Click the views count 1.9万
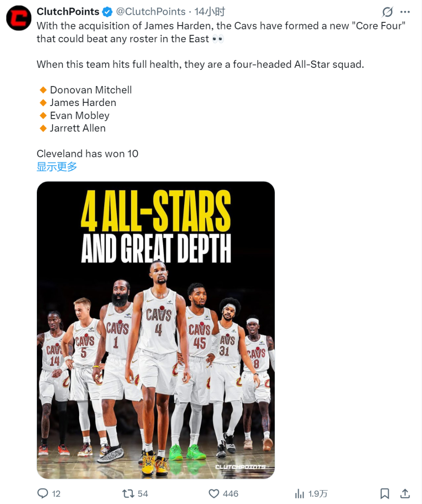Screen dimensions: 422x504 coord(318,494)
